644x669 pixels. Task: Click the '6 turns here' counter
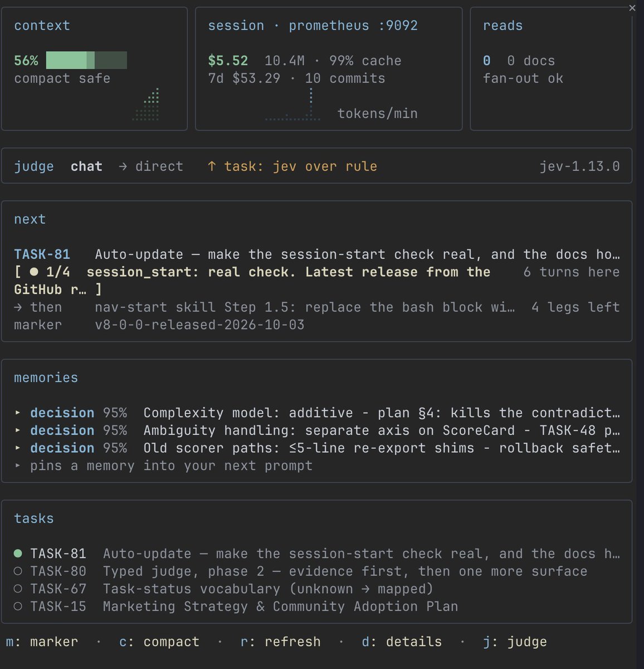[571, 272]
